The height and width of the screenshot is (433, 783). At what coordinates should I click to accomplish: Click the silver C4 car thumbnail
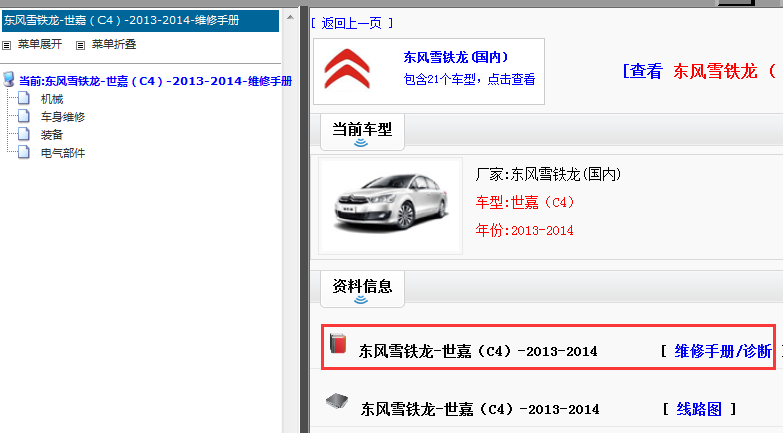click(391, 206)
